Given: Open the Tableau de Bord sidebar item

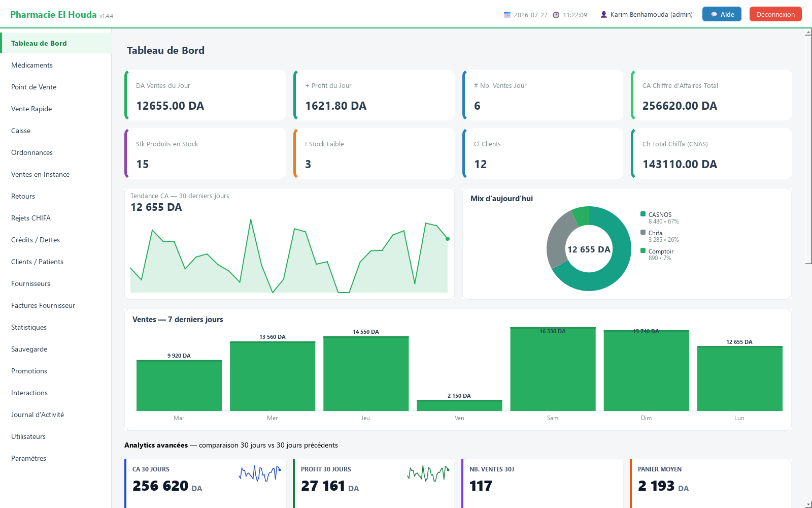Looking at the screenshot, I should (x=56, y=43).
